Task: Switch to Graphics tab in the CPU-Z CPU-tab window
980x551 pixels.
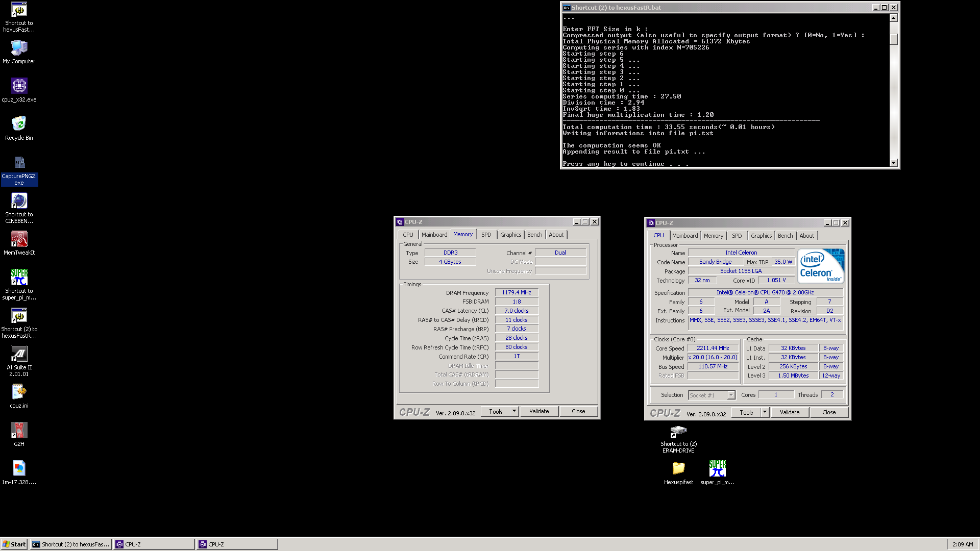Action: 761,236
